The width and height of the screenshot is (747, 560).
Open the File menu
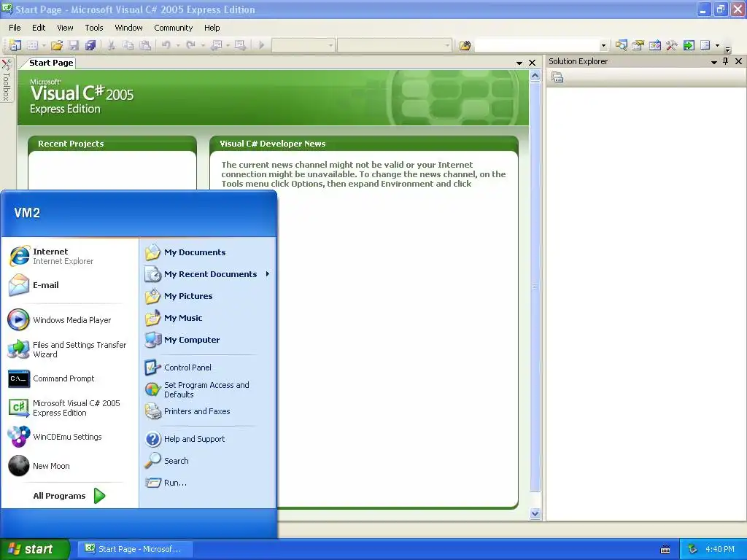coord(15,28)
